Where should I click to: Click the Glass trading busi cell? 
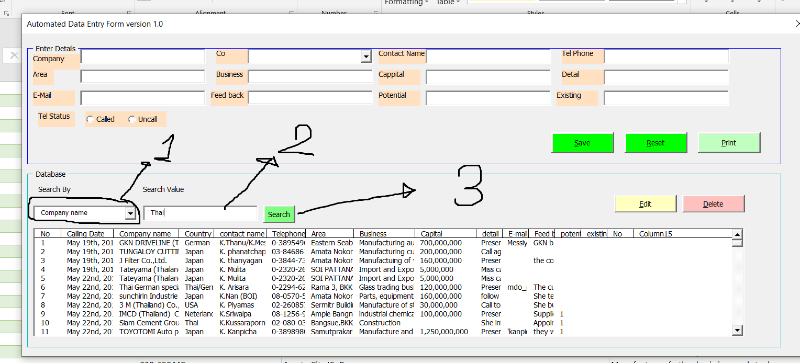[386, 287]
